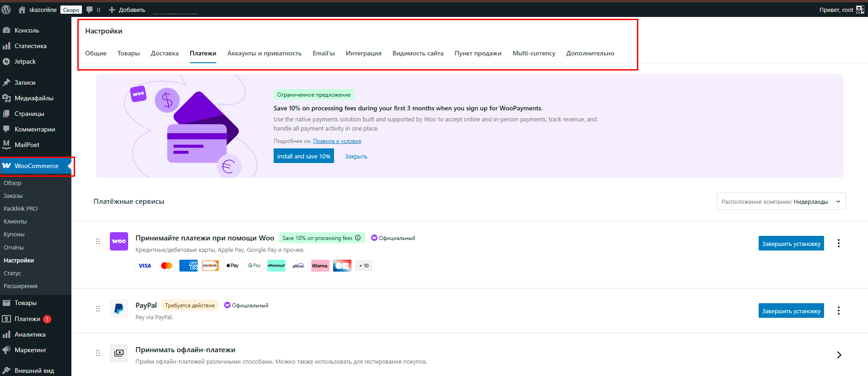This screenshot has height=376, width=868.
Task: Dismiss the promo banner with Закрыть
Action: (x=356, y=156)
